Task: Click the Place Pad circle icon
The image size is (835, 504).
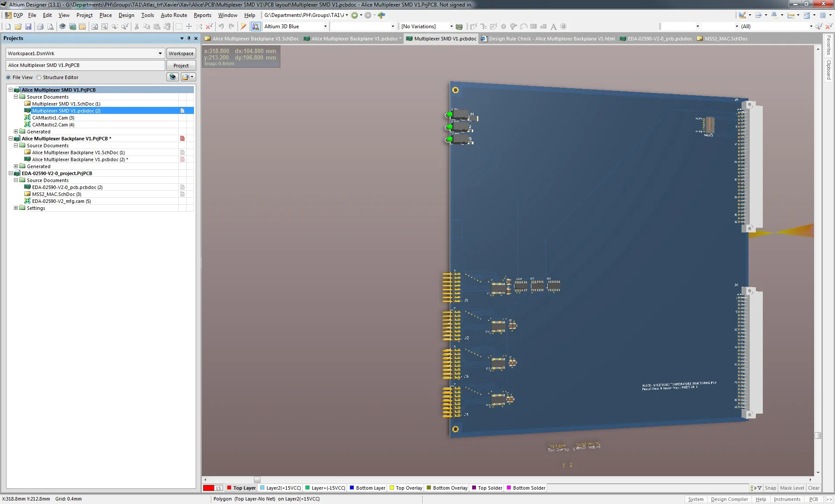Action: tap(504, 27)
